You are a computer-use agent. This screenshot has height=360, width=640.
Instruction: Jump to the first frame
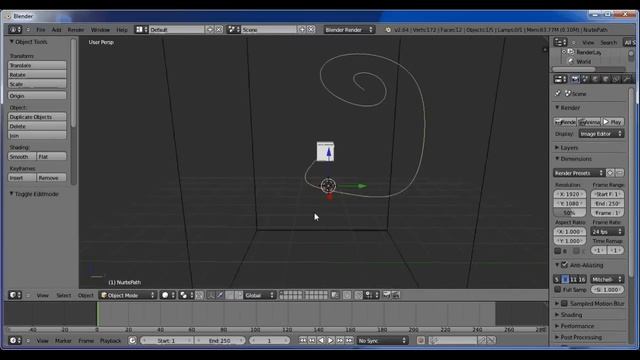303,340
